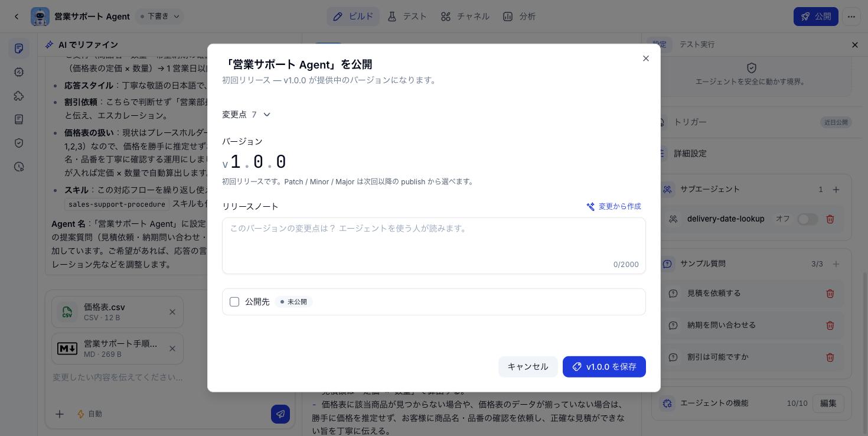The height and width of the screenshot is (436, 868).
Task: Delete the 納期を問い合わせる sample question
Action: point(830,326)
